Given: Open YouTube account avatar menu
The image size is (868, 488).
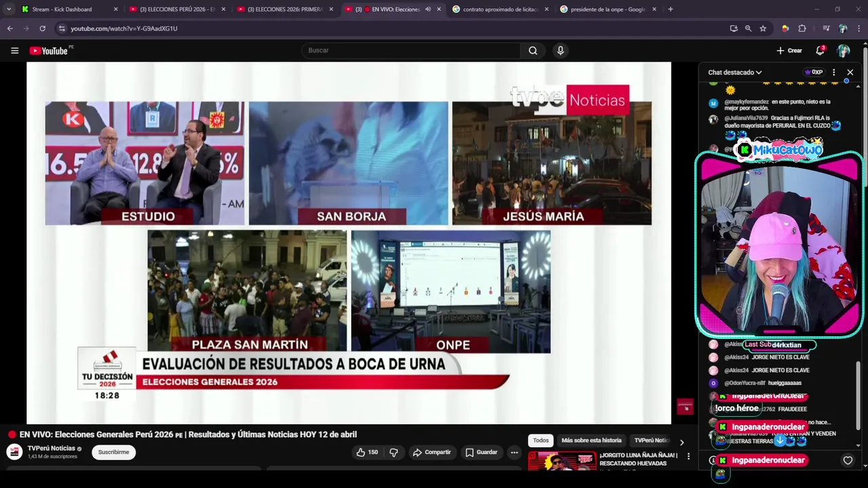Looking at the screenshot, I should (x=844, y=51).
